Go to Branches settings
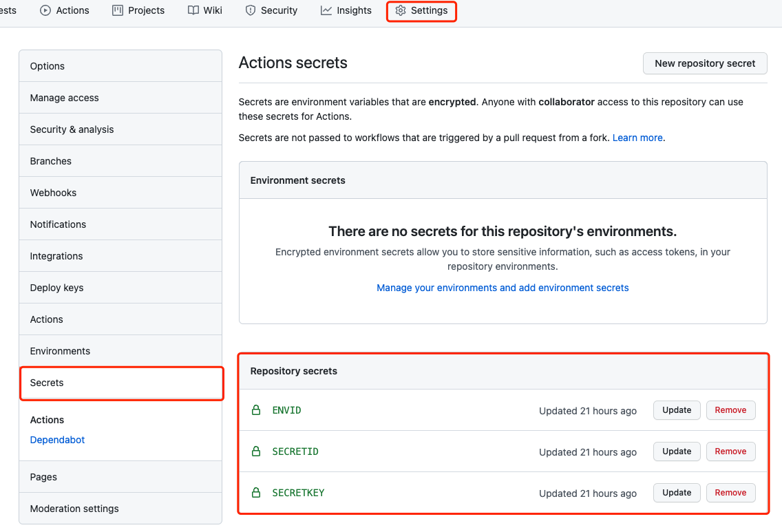 pos(120,161)
